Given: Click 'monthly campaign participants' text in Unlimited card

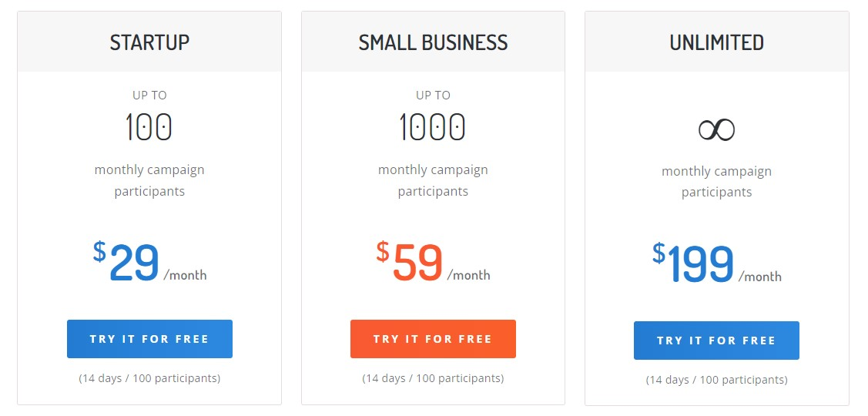Looking at the screenshot, I should 716,182.
